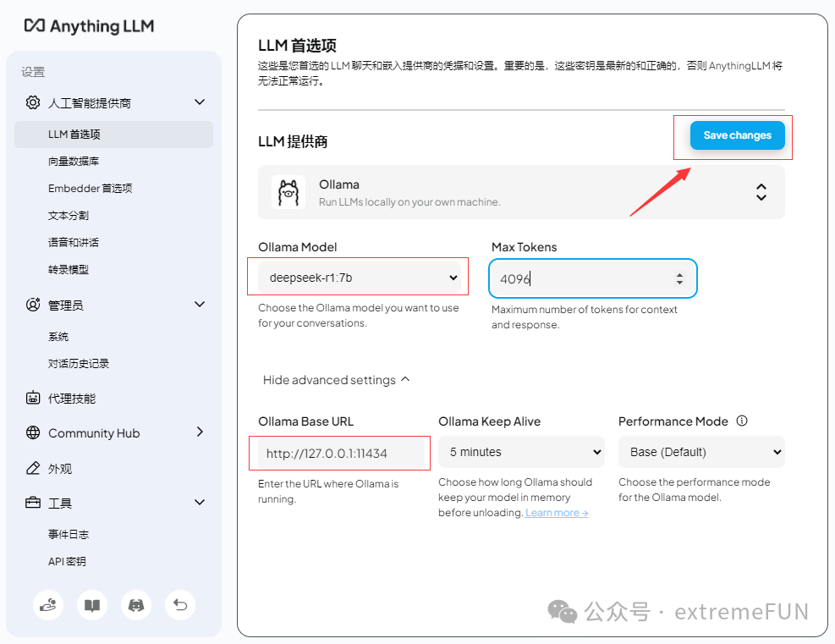Open the support hand-heart icon button
Screen dimensions: 835x644
coord(48,605)
